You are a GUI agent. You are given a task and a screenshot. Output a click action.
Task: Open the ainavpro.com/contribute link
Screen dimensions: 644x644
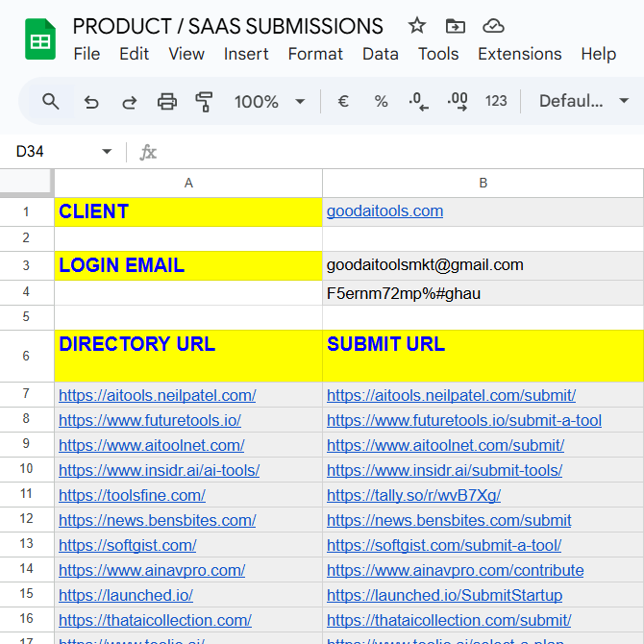[x=455, y=571]
